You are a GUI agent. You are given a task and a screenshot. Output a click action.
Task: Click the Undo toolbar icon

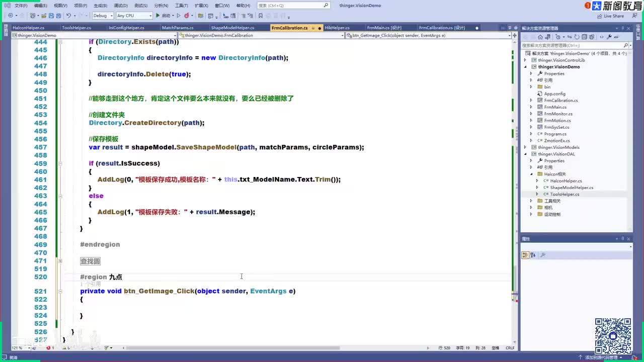[x=69, y=16]
